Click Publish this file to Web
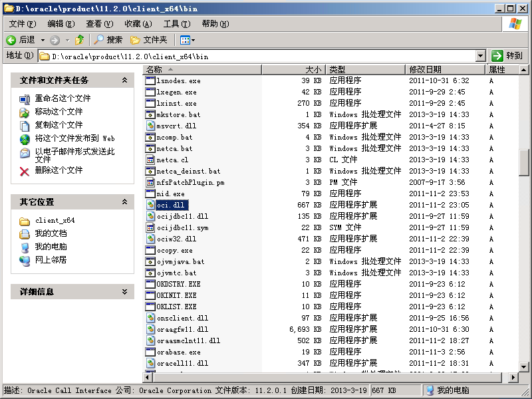532x399 pixels. (x=74, y=138)
